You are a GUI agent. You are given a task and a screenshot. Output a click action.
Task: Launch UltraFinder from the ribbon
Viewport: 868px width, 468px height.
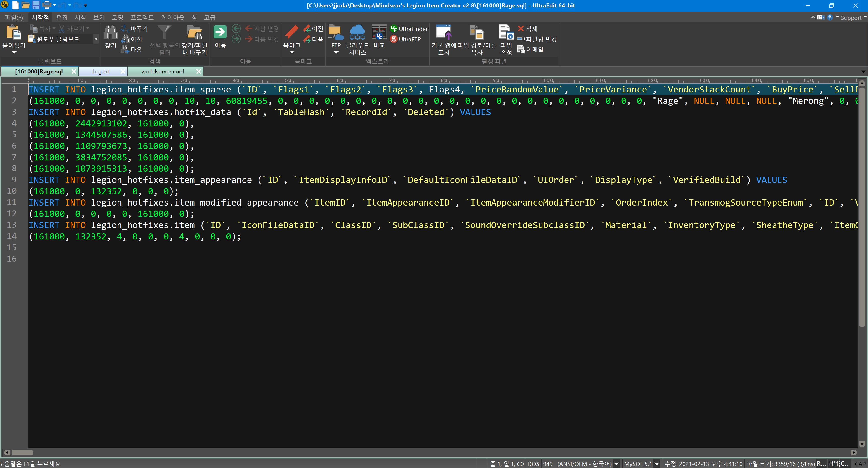coord(409,29)
